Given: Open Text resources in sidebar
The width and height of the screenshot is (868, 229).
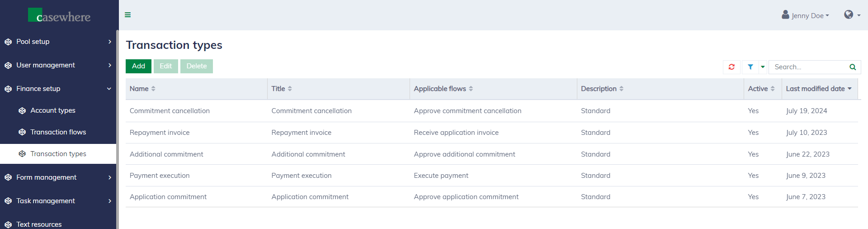Looking at the screenshot, I should [x=39, y=224].
